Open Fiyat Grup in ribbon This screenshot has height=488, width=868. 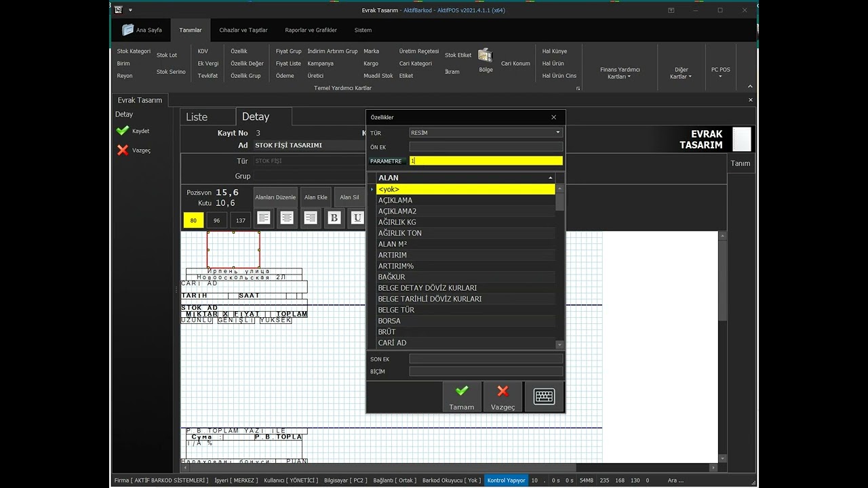289,52
